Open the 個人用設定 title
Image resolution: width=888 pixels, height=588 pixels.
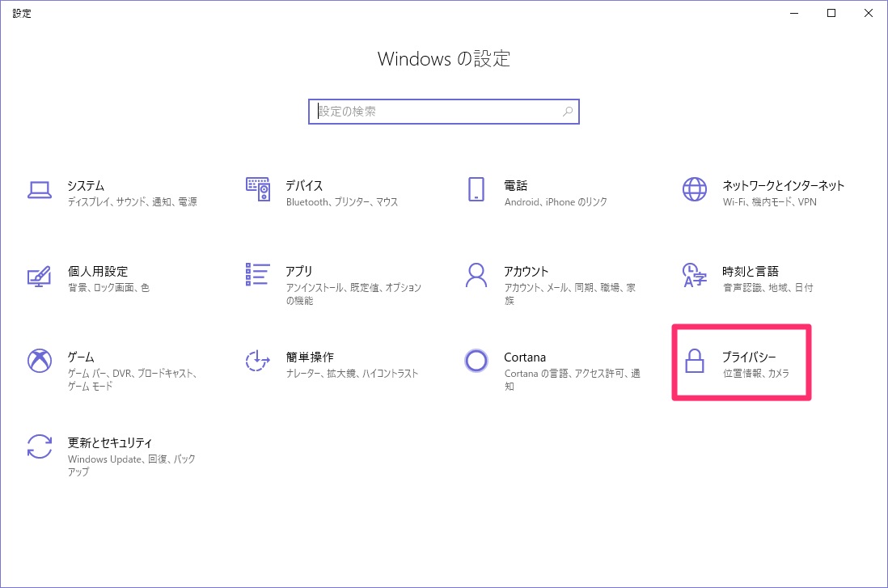point(97,271)
